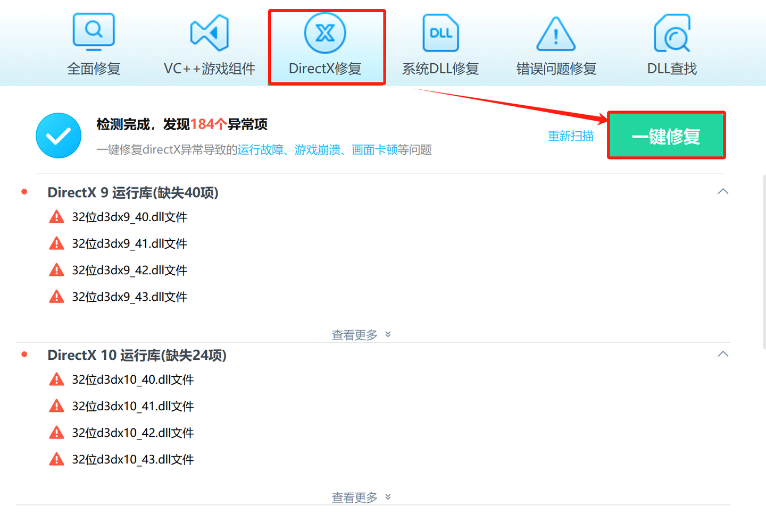
Task: Select the 全面修复 magnifier icon
Action: (x=94, y=32)
